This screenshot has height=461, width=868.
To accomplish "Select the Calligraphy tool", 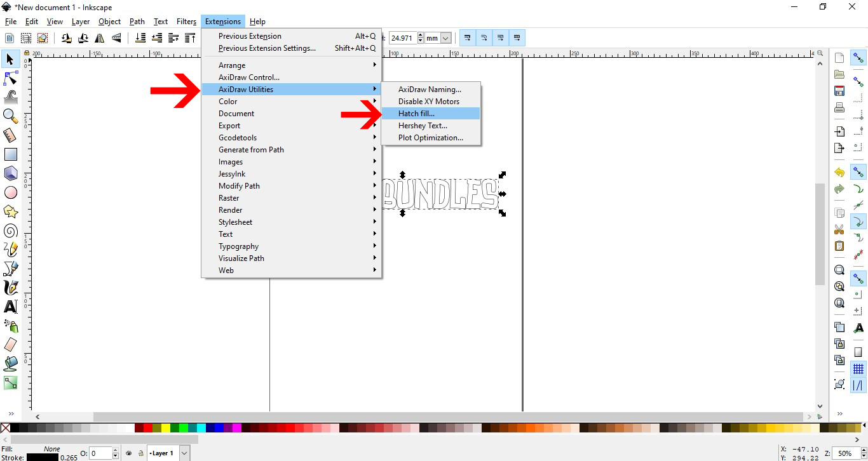I will tap(10, 288).
